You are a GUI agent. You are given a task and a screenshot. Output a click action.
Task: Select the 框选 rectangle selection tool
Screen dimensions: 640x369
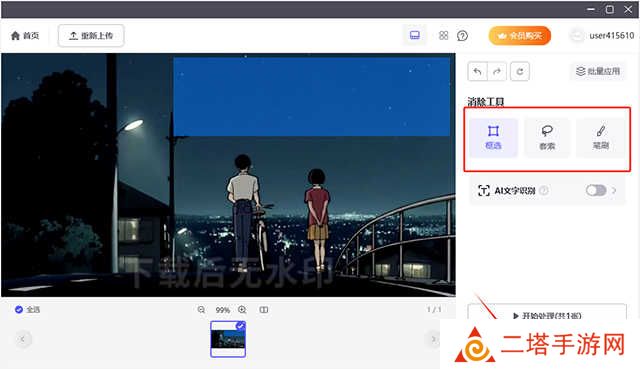(x=493, y=138)
